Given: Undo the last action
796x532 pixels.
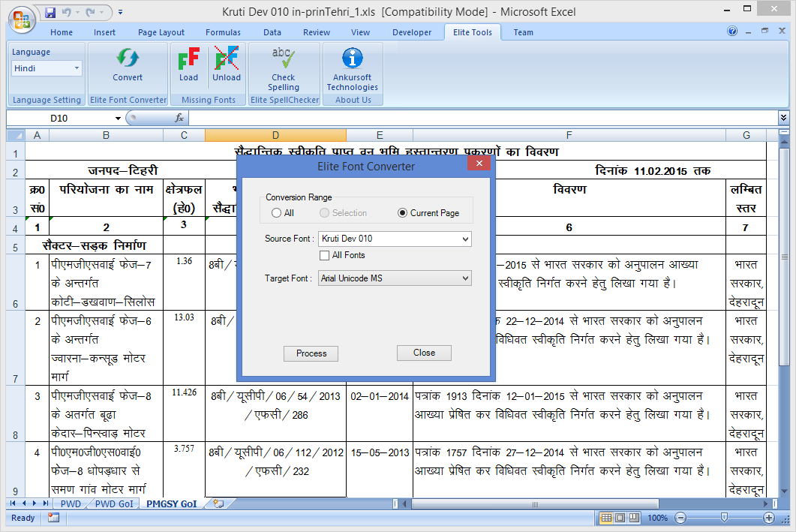Looking at the screenshot, I should pyautogui.click(x=67, y=12).
